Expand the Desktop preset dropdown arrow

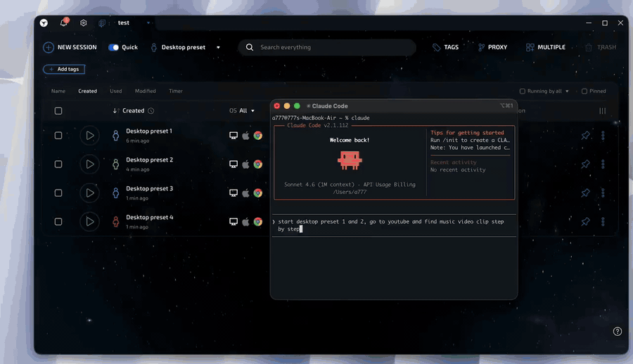pyautogui.click(x=219, y=47)
